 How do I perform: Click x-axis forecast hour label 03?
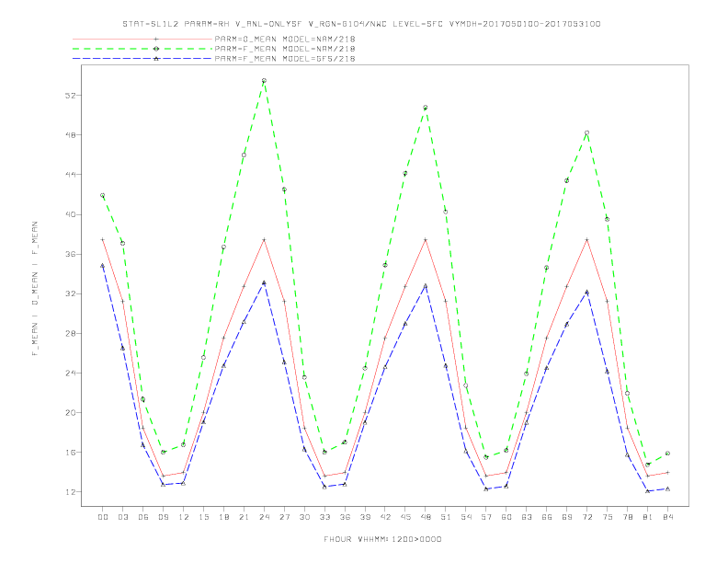click(x=122, y=517)
